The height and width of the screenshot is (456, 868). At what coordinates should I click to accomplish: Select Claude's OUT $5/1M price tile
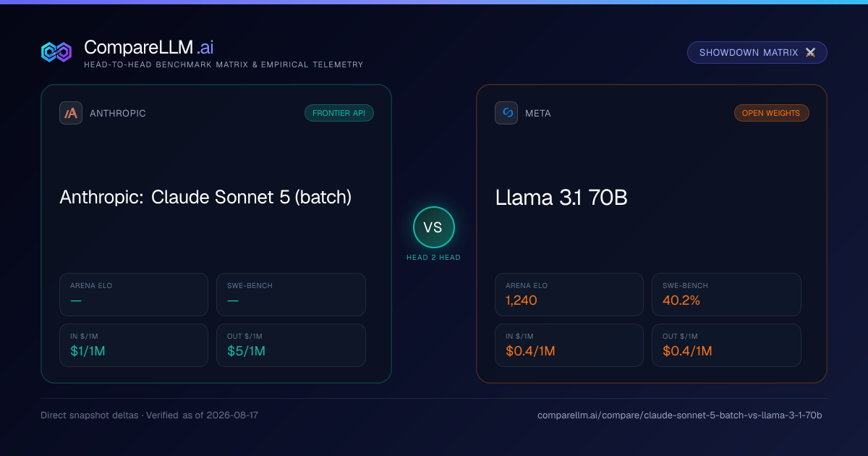(x=291, y=345)
